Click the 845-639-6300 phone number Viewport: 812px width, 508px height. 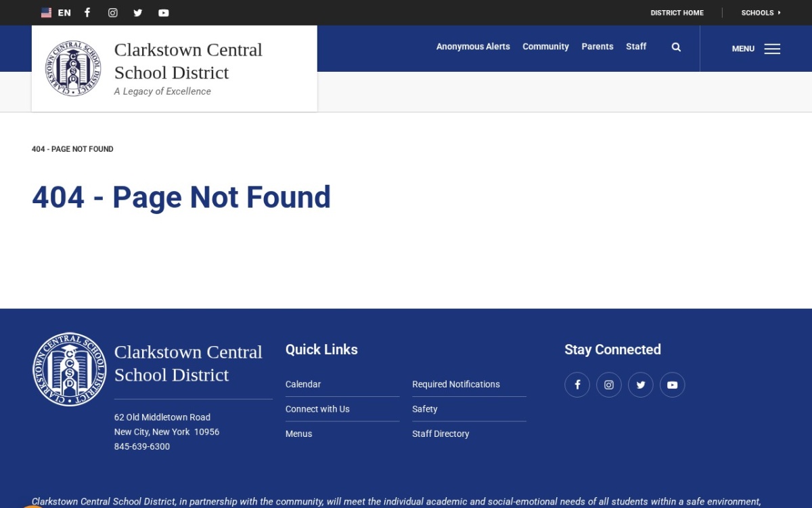[x=142, y=446]
